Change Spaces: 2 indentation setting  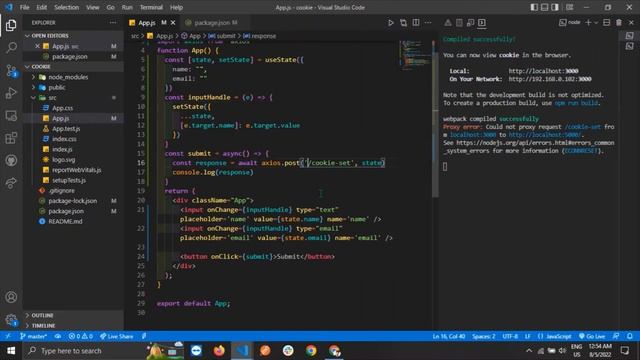pos(483,336)
